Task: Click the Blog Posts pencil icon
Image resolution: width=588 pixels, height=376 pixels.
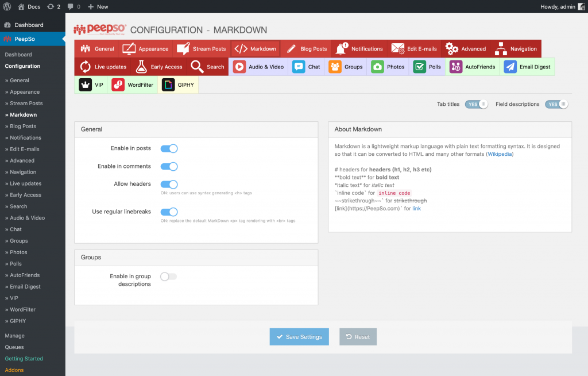Action: (291, 48)
